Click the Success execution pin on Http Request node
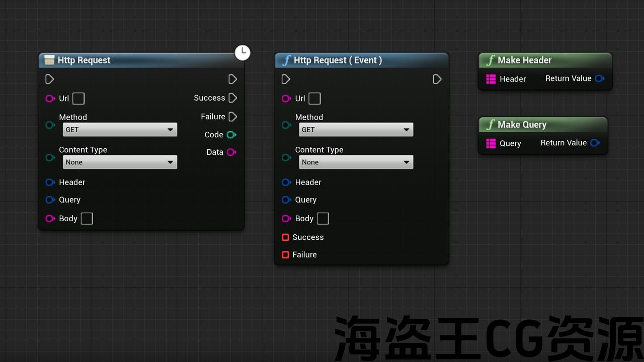 click(x=232, y=98)
